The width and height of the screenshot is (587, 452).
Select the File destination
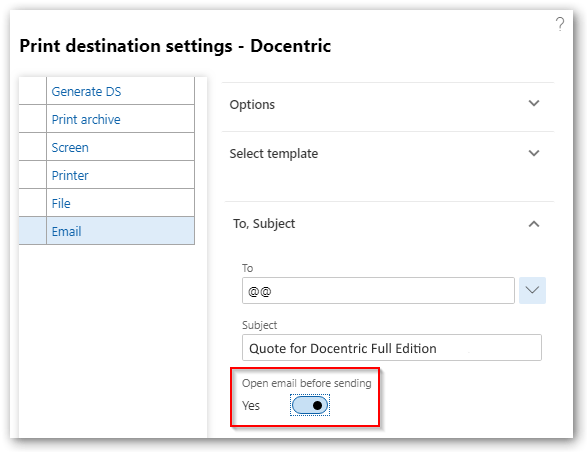click(61, 203)
